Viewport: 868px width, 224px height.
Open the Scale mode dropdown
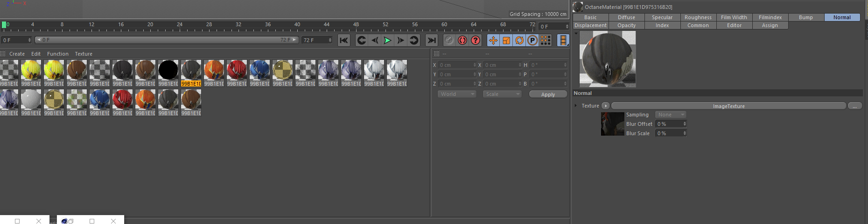tap(502, 94)
